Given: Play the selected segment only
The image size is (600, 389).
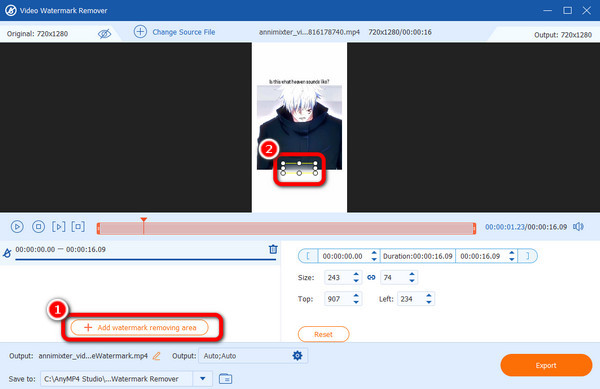Looking at the screenshot, I should (59, 226).
